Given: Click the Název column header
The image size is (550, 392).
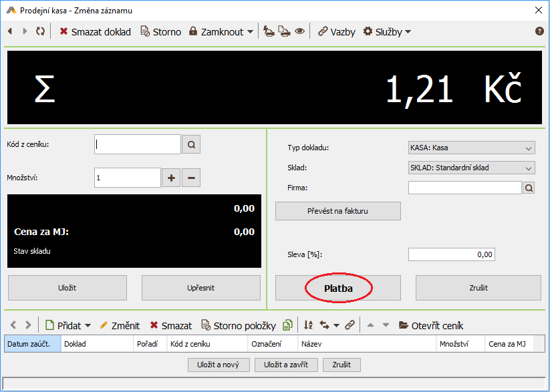Looking at the screenshot, I should pyautogui.click(x=367, y=344).
